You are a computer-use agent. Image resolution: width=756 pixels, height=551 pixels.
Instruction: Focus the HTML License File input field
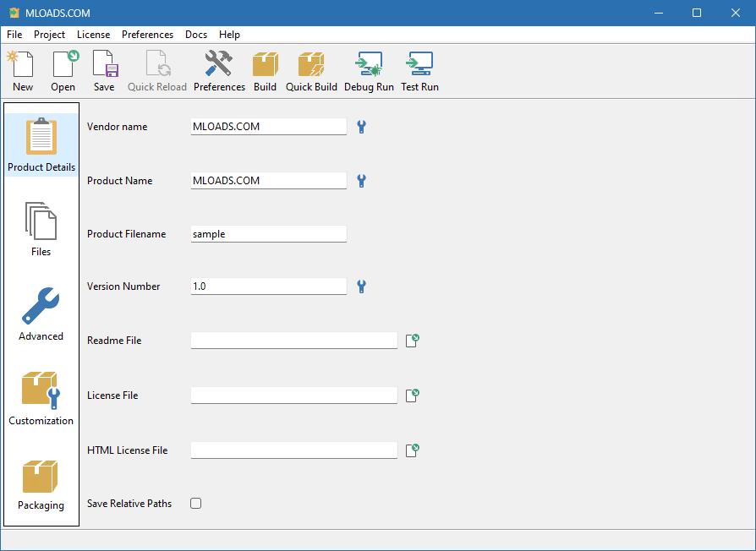click(x=294, y=450)
